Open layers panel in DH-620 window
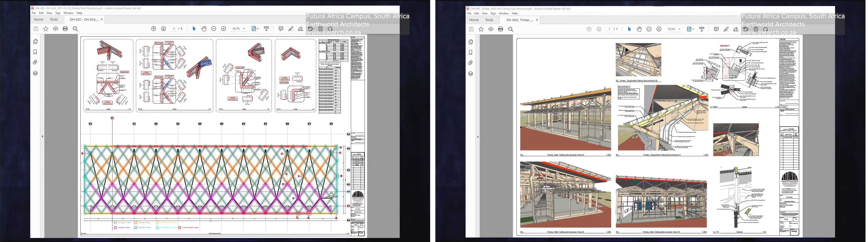 click(35, 73)
